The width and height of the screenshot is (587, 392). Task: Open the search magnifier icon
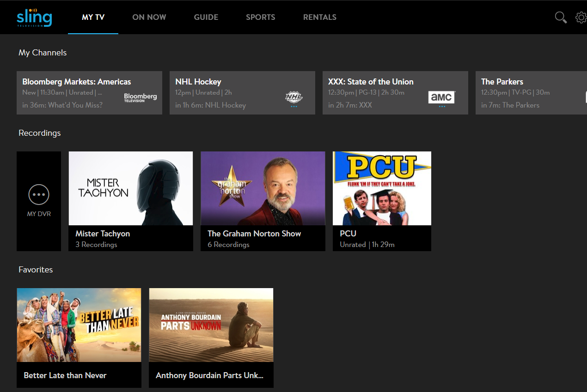click(561, 18)
